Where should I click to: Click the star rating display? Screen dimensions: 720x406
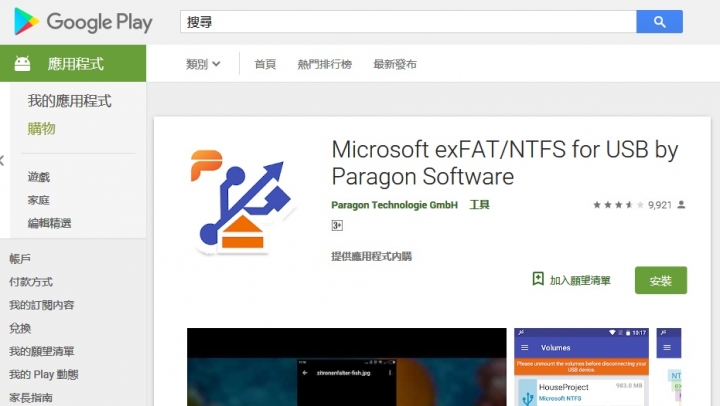[x=618, y=205]
